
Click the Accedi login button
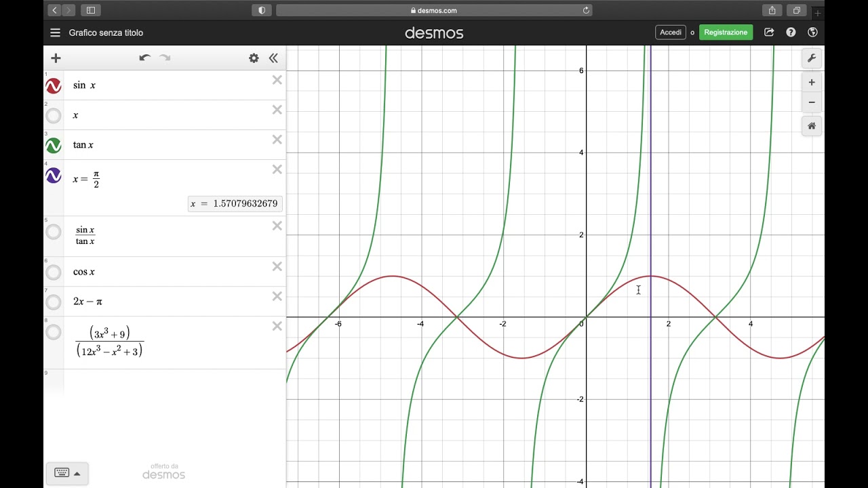point(671,33)
